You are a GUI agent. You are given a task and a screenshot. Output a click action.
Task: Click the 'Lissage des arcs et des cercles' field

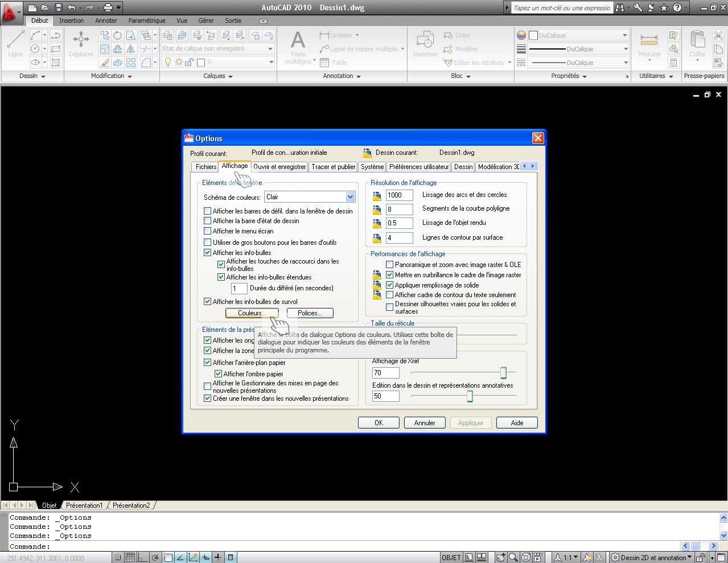point(400,195)
